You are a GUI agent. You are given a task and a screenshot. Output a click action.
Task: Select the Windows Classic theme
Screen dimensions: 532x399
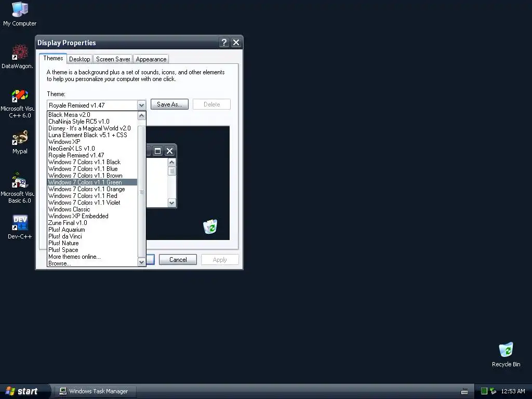point(92,209)
